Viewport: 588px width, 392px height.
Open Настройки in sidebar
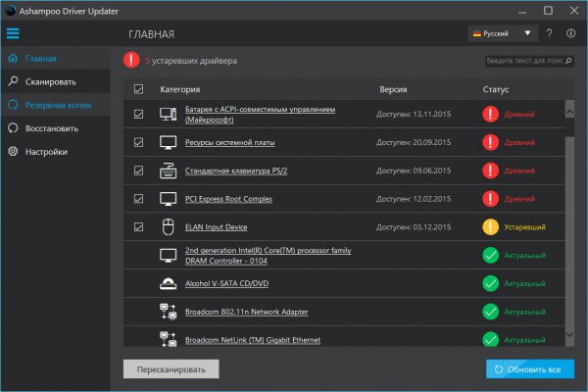click(56, 152)
